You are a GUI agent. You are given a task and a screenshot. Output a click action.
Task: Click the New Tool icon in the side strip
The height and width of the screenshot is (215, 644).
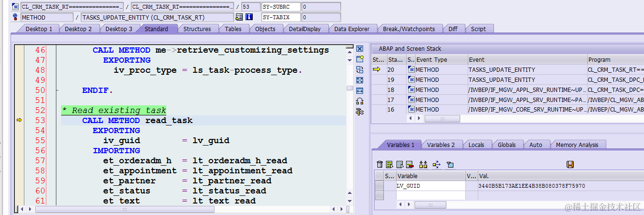pyautogui.click(x=360, y=59)
